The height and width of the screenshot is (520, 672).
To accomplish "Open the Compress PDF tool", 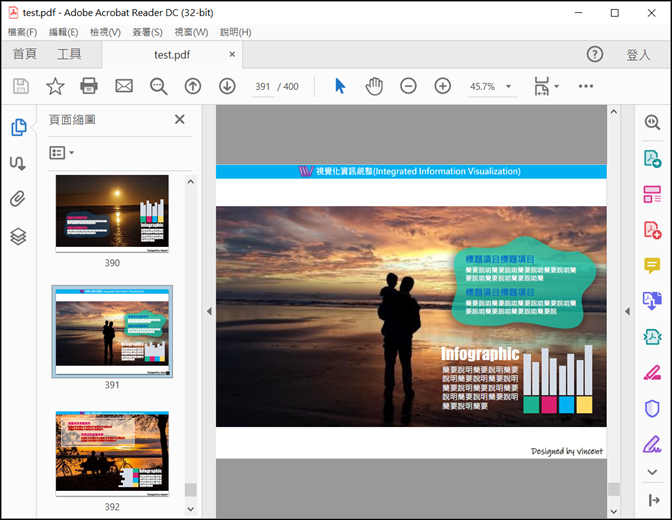I will (x=652, y=337).
